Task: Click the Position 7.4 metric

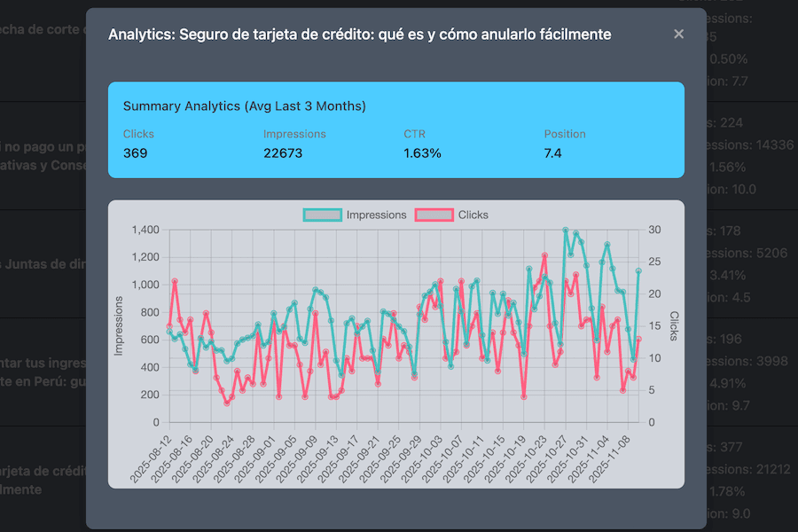Action: 558,153
